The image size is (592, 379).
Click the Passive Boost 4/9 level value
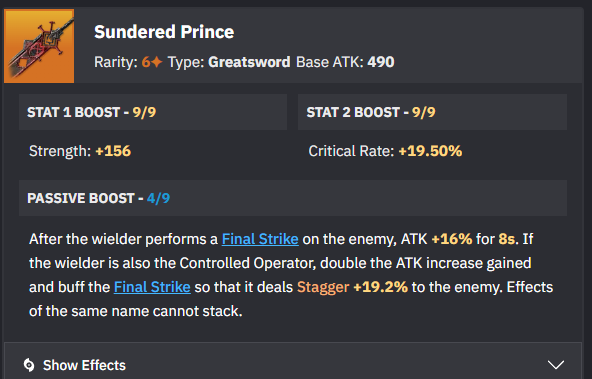(158, 198)
